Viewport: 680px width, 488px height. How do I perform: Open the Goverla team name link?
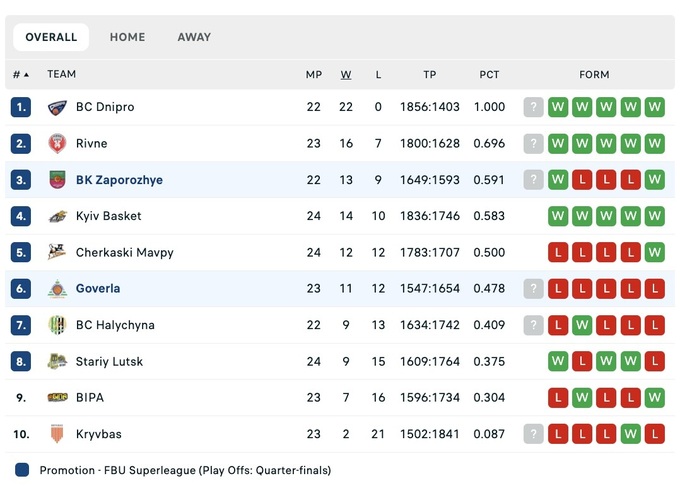click(98, 289)
